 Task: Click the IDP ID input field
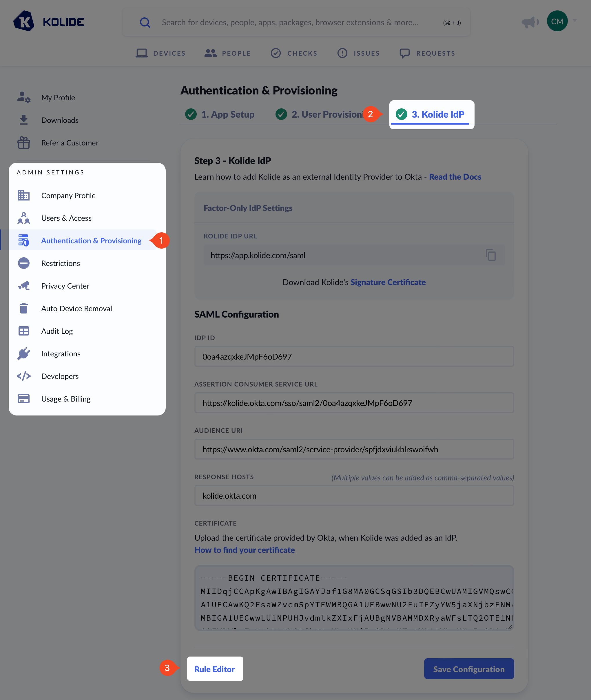tap(354, 357)
